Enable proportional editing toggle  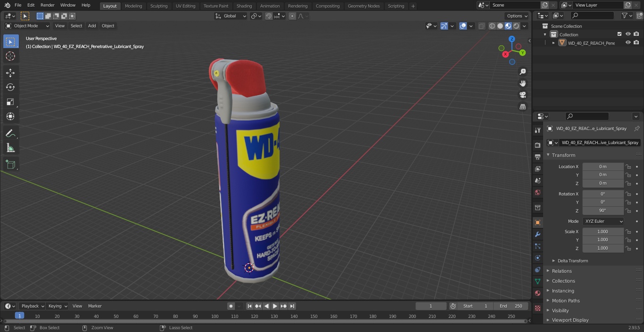292,16
